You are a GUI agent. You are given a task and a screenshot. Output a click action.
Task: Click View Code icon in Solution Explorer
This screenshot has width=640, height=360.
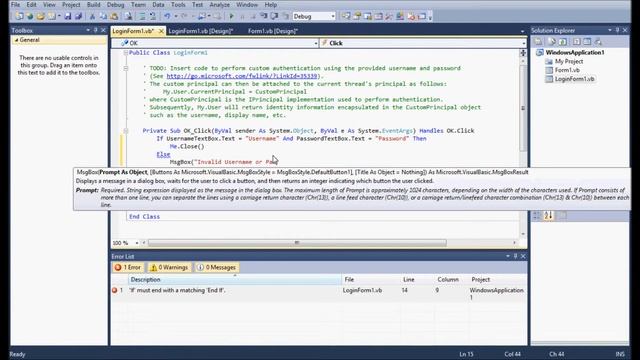click(576, 42)
